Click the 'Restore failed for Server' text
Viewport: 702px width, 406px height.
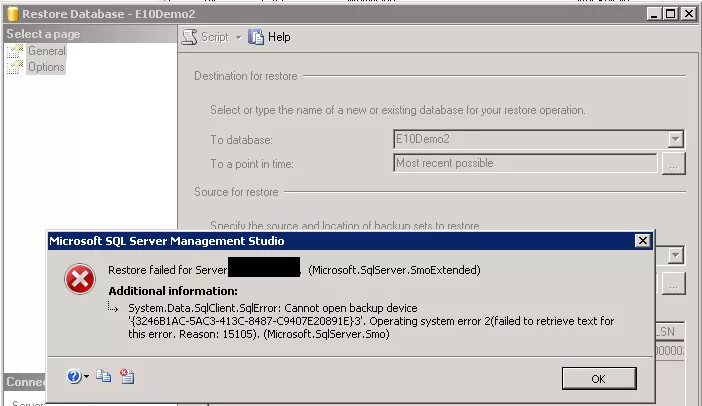tap(167, 270)
